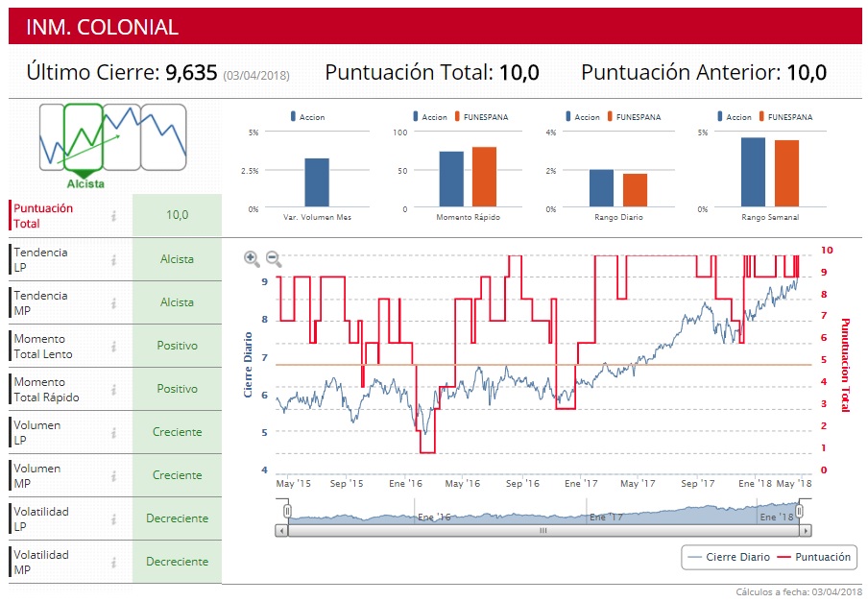Image resolution: width=868 pixels, height=602 pixels.
Task: Click the navigator scrollbar thumb bar
Action: 543,531
